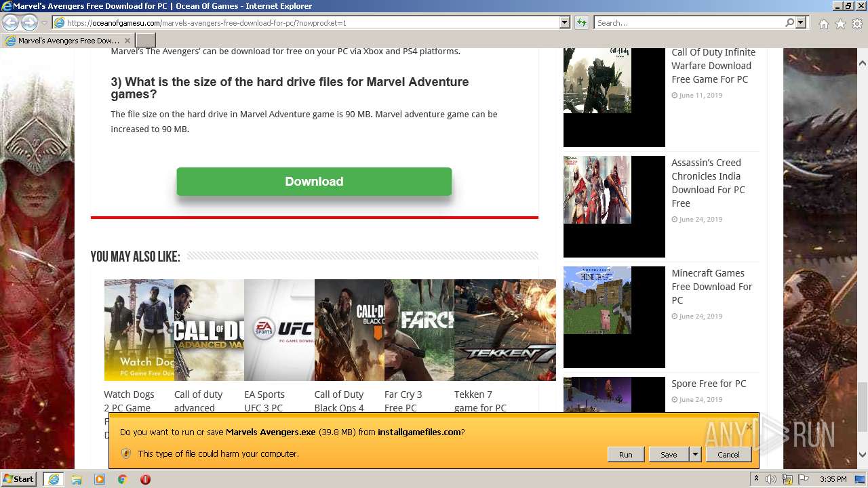Refresh the page with the green arrows
This screenshot has width=868, height=488.
[x=581, y=22]
